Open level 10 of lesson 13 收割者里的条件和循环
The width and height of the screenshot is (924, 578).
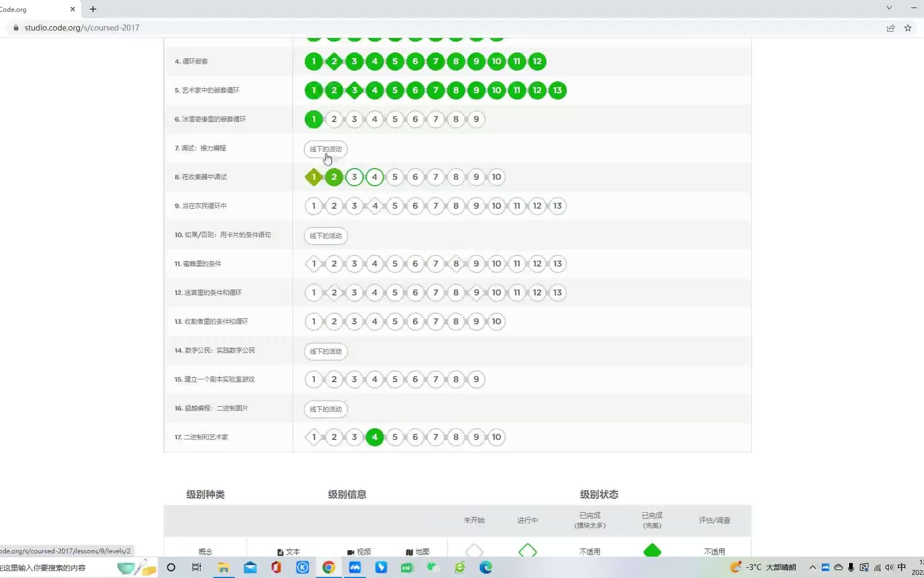(x=497, y=322)
